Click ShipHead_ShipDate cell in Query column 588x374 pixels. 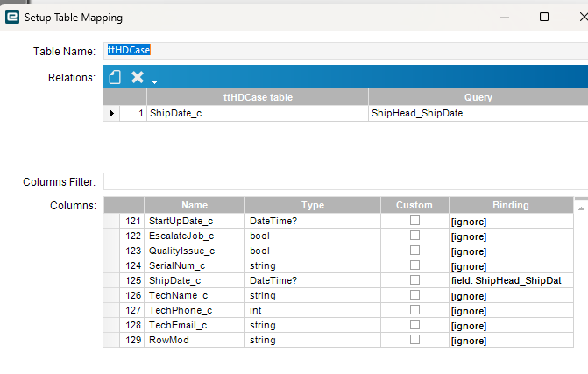(478, 113)
